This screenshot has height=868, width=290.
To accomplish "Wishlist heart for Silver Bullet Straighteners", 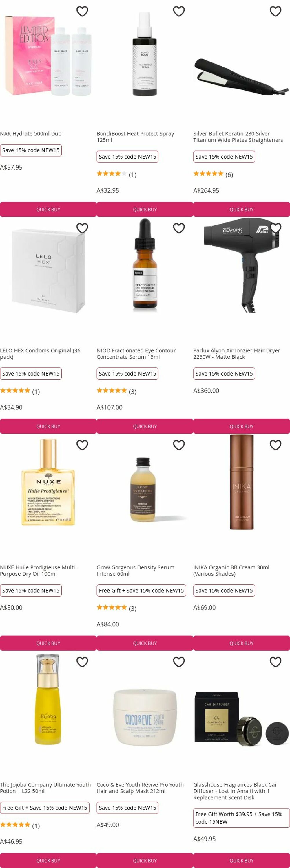I will (x=276, y=12).
